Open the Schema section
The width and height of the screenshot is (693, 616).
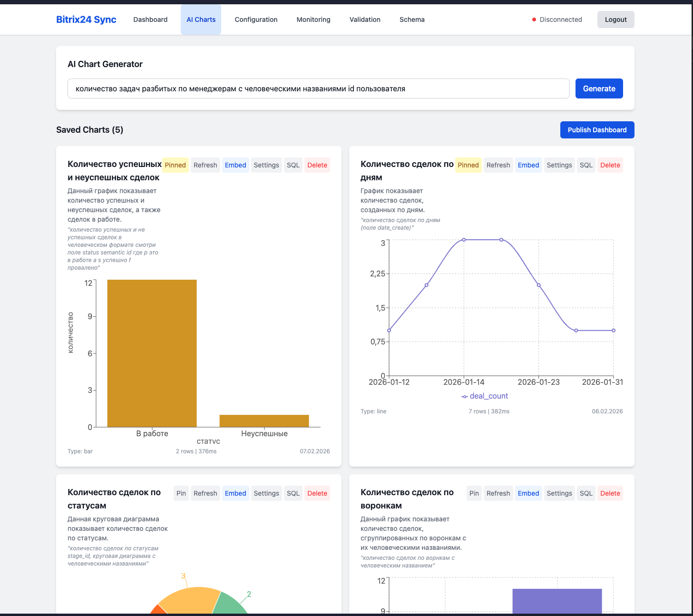(412, 20)
